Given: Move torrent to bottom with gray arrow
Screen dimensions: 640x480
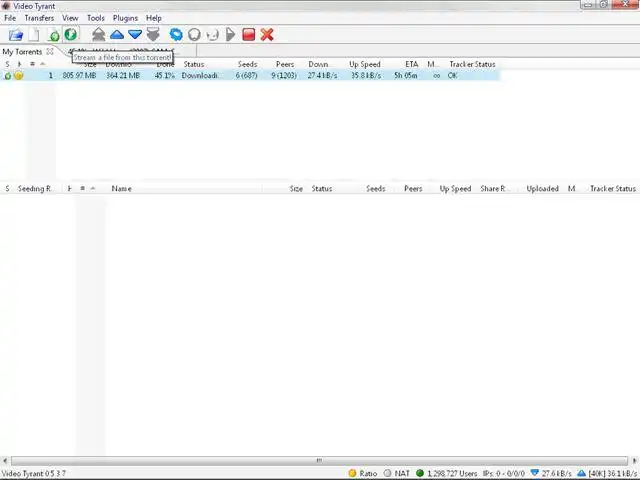Looking at the screenshot, I should click(x=153, y=35).
